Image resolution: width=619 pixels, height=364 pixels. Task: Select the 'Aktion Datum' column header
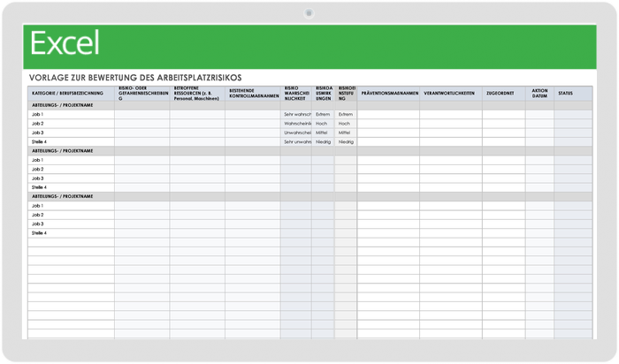539,94
